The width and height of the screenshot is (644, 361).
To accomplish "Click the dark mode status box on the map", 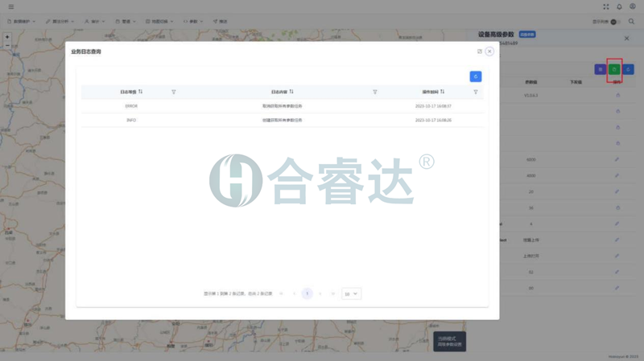I will pyautogui.click(x=450, y=342).
